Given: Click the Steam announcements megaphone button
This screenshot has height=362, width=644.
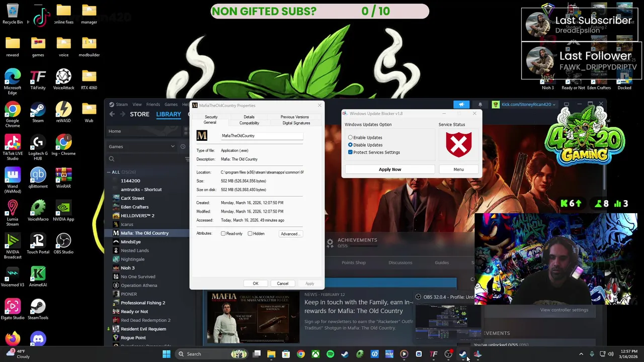Looking at the screenshot, I should (461, 105).
